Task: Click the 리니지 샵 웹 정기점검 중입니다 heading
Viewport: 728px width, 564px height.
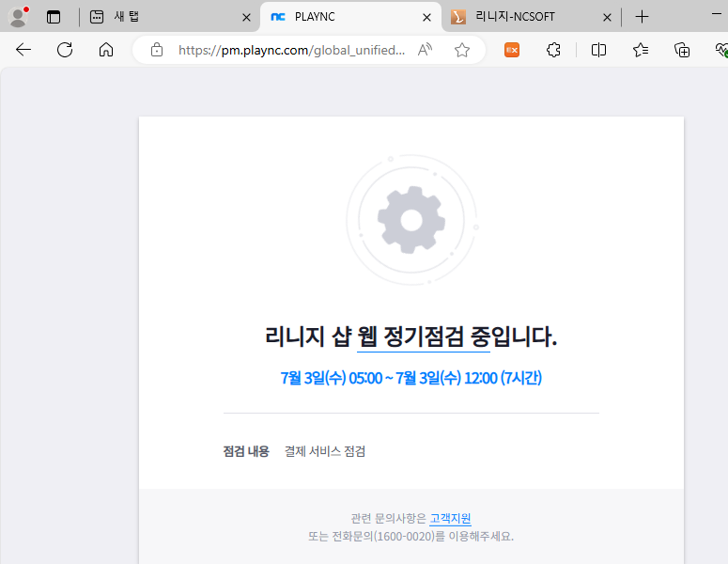Action: click(410, 337)
